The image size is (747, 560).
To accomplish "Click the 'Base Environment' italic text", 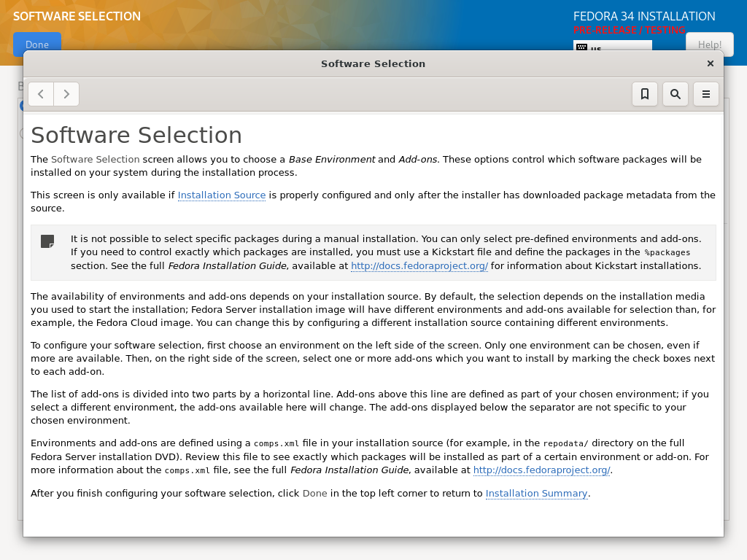I will point(332,160).
